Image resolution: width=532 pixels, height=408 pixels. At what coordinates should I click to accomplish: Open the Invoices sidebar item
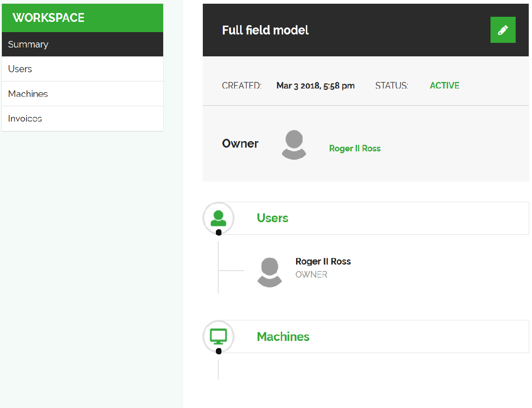pyautogui.click(x=83, y=119)
